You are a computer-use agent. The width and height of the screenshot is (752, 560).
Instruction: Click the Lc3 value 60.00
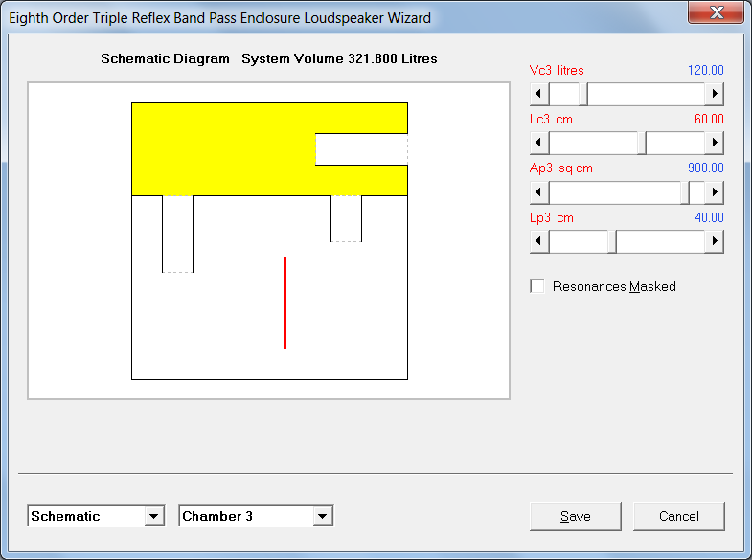click(x=709, y=119)
